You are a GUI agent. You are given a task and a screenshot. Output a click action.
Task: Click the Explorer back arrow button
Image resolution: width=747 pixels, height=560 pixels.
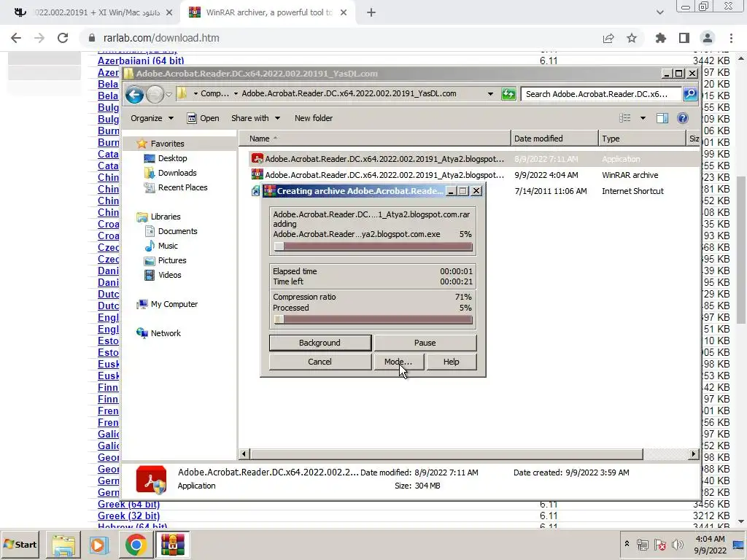click(134, 94)
